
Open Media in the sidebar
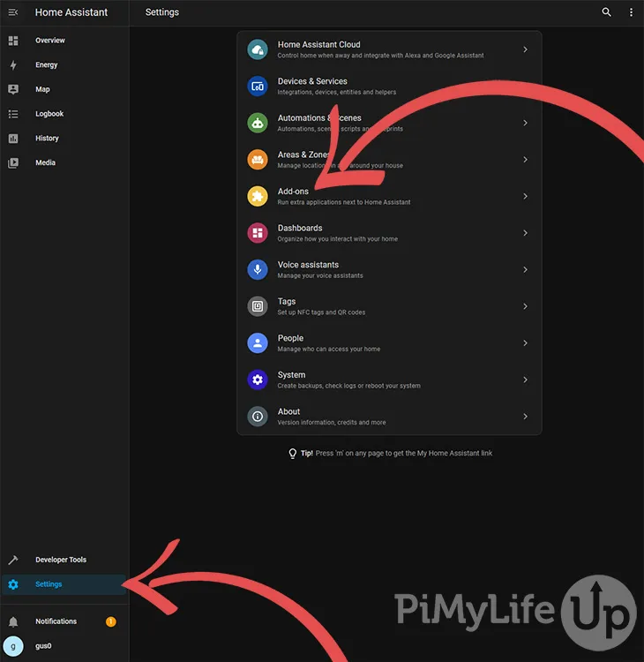45,163
